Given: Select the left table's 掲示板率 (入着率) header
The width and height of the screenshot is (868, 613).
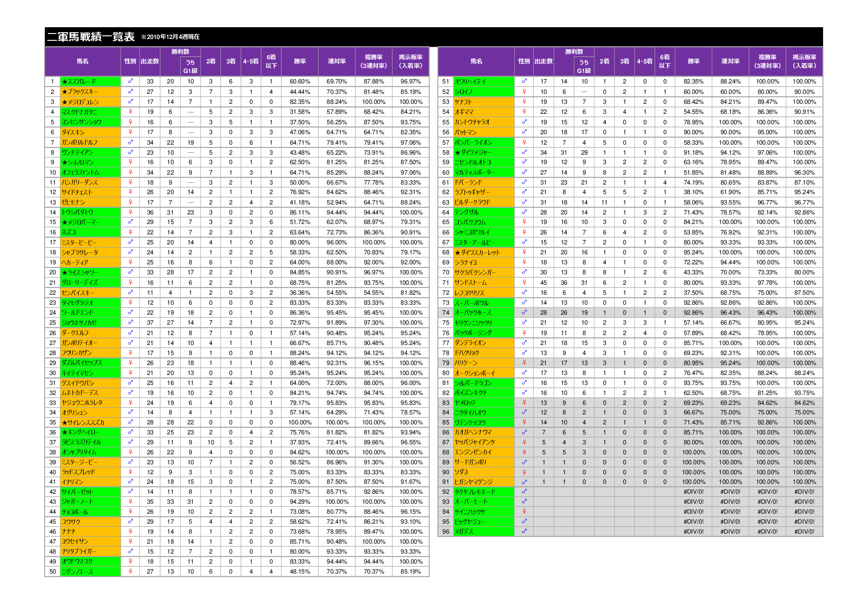Looking at the screenshot, I should point(411,61).
